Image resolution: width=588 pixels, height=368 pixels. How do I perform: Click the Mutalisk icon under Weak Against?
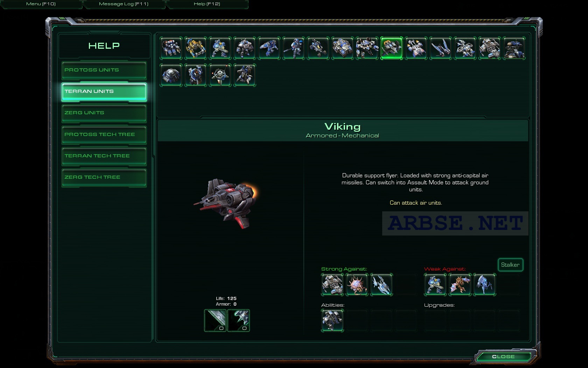[460, 285]
